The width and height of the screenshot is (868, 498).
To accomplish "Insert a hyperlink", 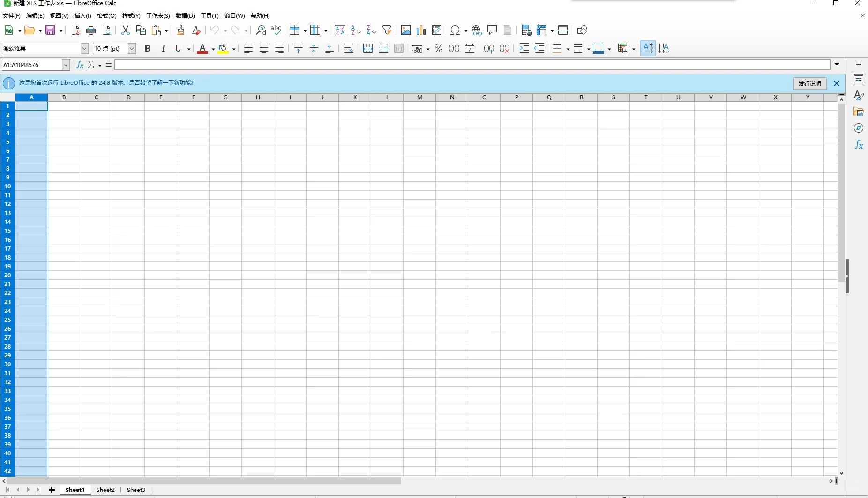I will pyautogui.click(x=477, y=30).
